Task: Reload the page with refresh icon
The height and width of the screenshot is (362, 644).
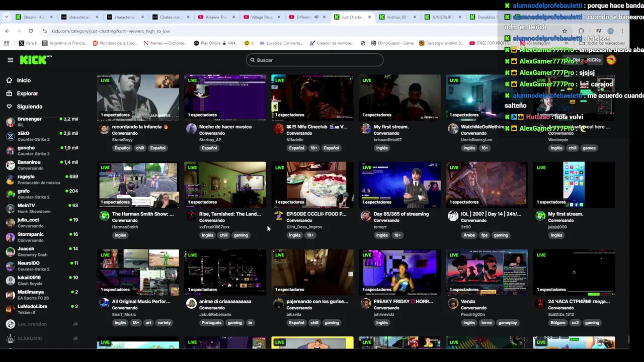Action: click(x=31, y=31)
